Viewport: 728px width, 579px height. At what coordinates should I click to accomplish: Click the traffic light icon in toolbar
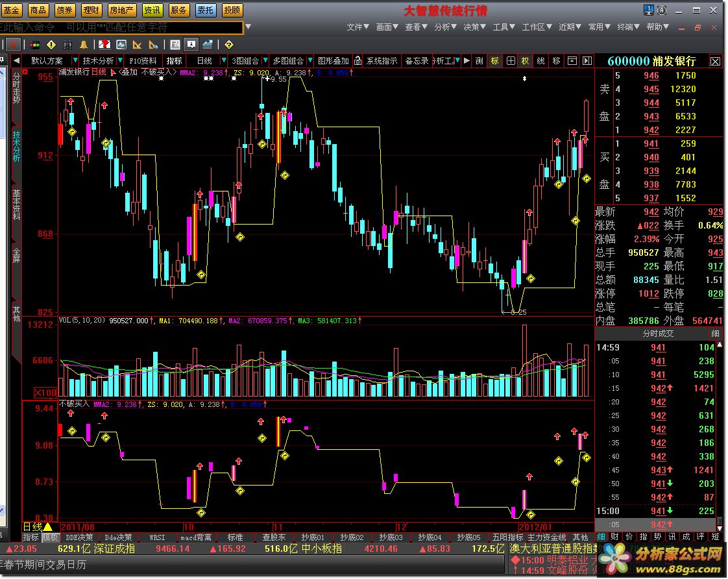click(34, 45)
